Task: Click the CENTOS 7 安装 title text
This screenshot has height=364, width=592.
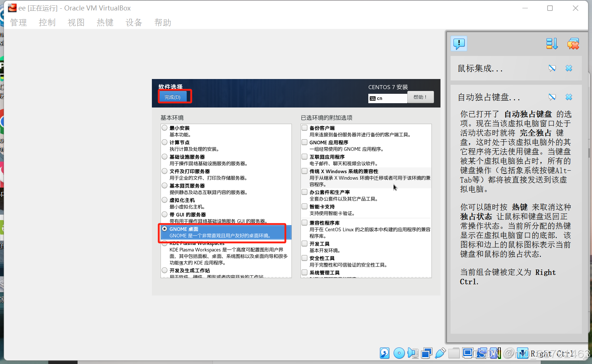Action: coord(388,87)
